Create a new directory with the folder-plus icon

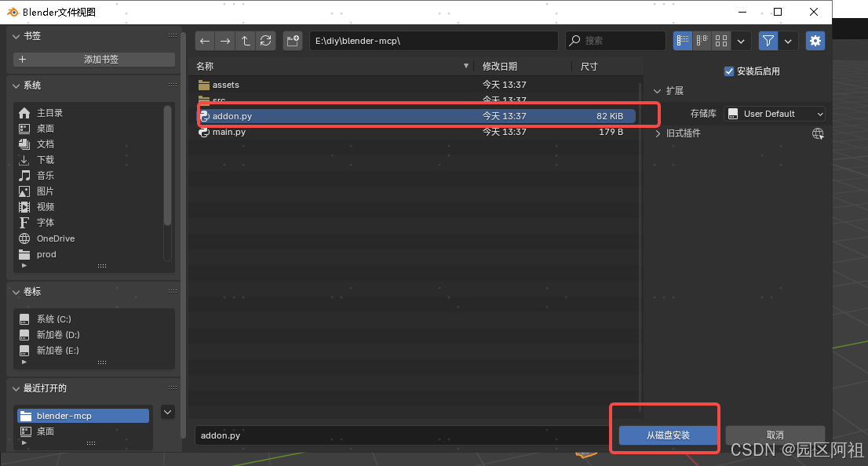tap(293, 41)
